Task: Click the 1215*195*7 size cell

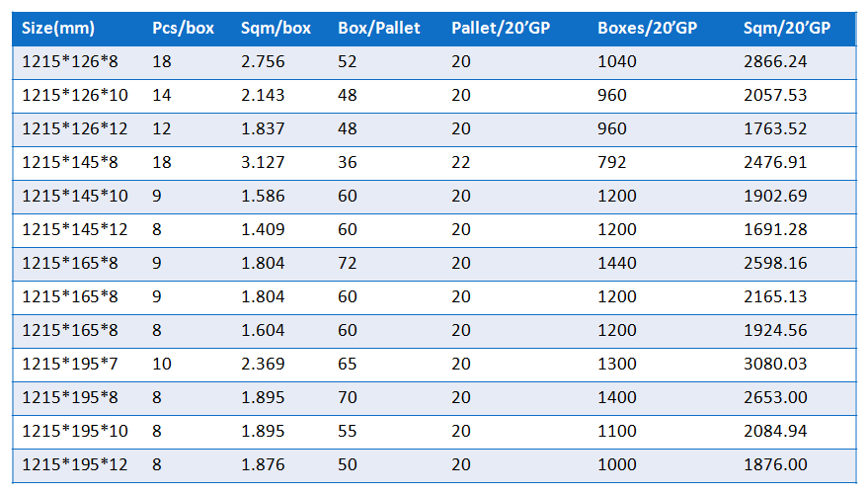Action: (70, 364)
